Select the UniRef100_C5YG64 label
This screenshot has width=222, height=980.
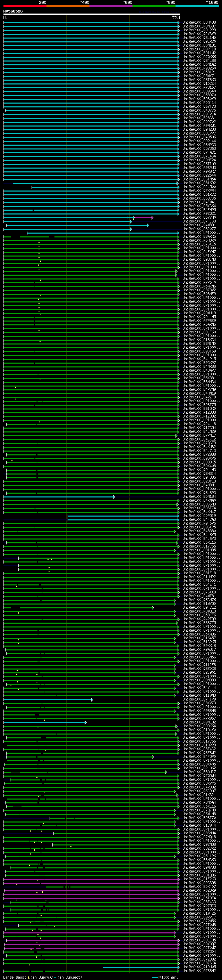(199, 206)
